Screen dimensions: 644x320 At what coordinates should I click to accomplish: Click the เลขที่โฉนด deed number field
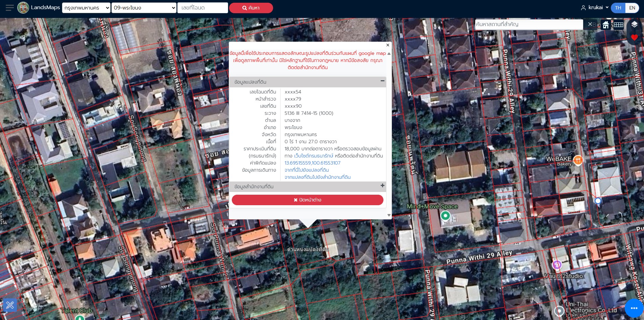point(202,8)
